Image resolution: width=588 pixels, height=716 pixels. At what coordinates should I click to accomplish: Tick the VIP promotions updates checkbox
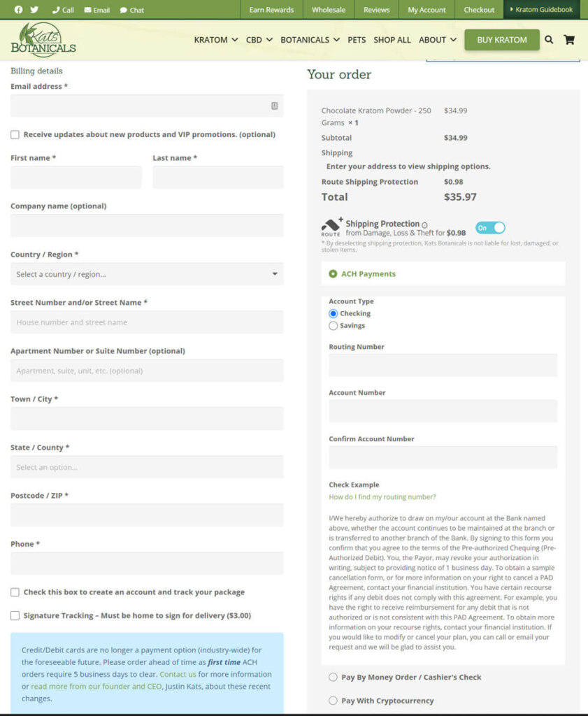click(15, 134)
